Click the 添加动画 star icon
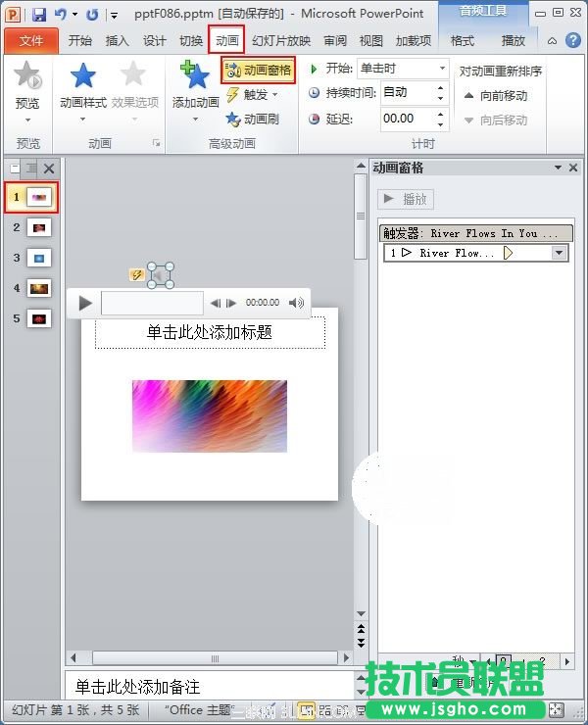This screenshot has width=588, height=725. (x=195, y=74)
